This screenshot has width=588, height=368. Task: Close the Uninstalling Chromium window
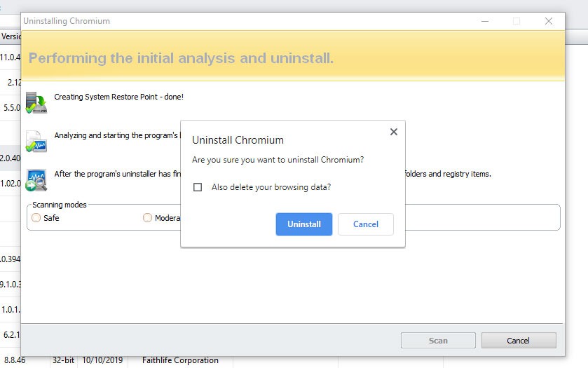coord(549,21)
